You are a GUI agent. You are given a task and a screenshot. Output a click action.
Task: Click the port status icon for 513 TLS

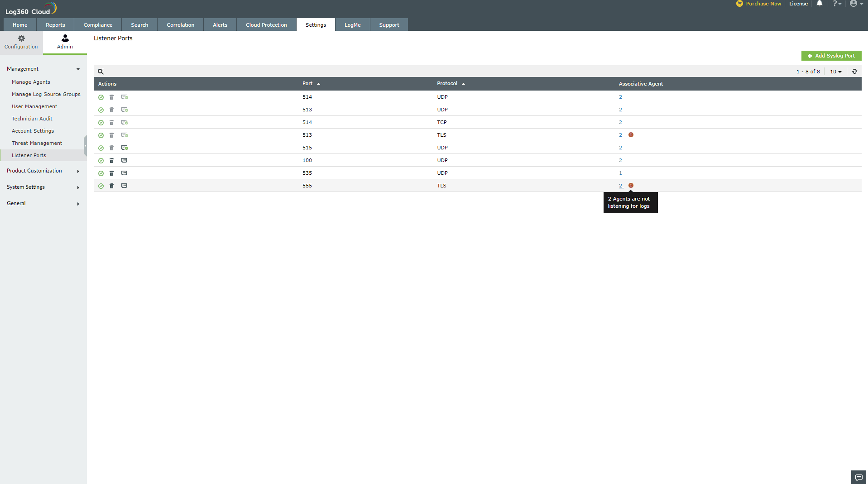125,135
